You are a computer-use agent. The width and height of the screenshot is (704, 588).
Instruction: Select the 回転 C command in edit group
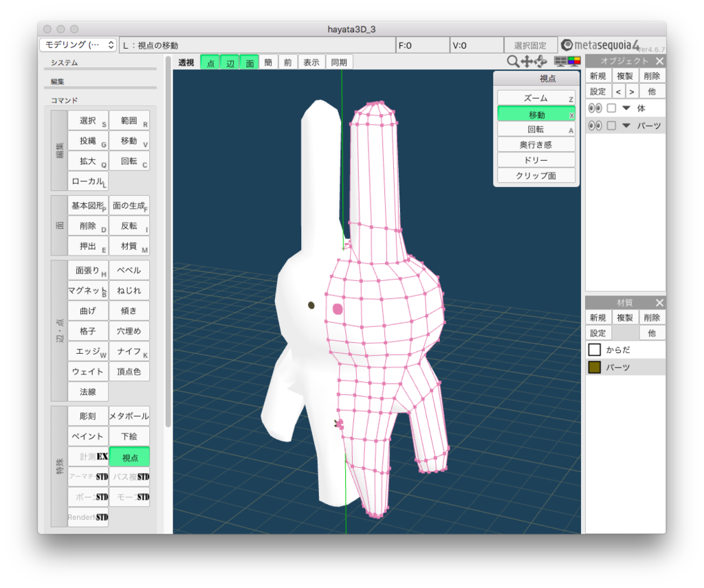pyautogui.click(x=129, y=161)
